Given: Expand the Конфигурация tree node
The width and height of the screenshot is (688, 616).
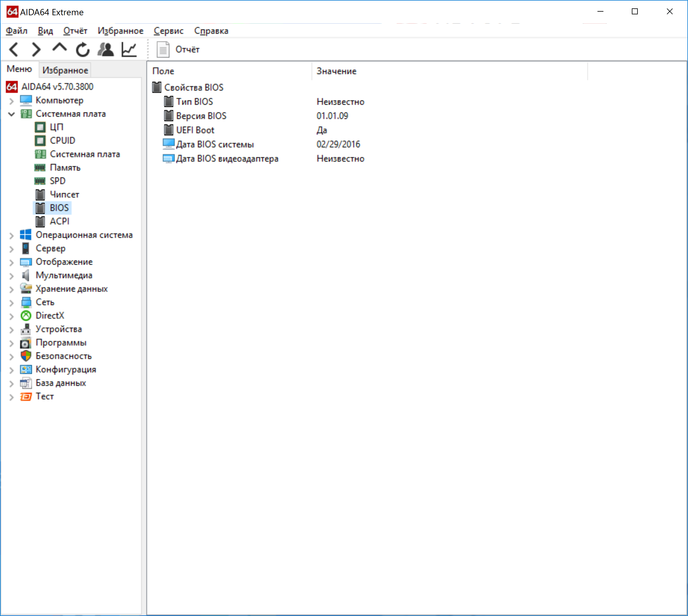Looking at the screenshot, I should tap(11, 370).
